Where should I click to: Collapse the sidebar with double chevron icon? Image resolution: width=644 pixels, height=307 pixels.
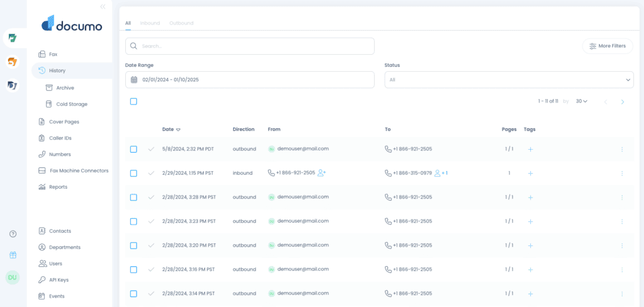(103, 6)
